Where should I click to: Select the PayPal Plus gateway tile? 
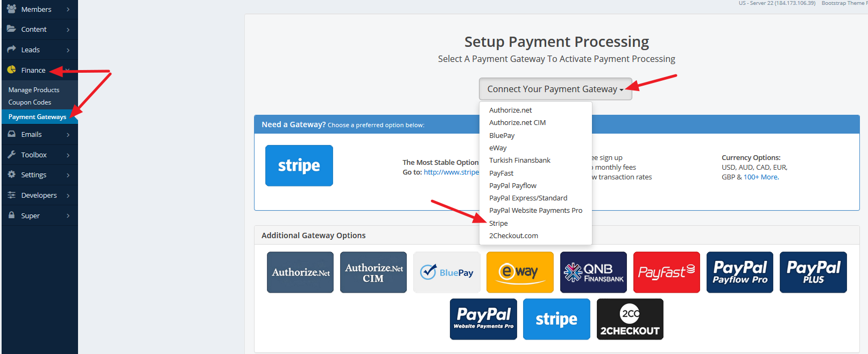[x=813, y=272]
